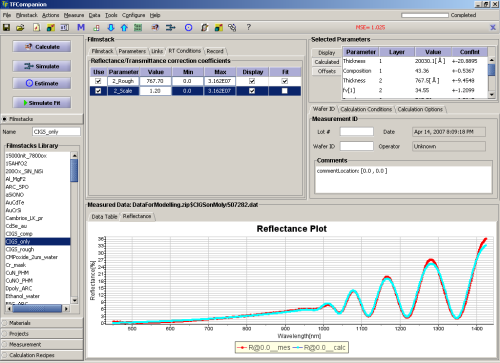
Task: Click the filmstack Name input field
Action: pos(56,132)
